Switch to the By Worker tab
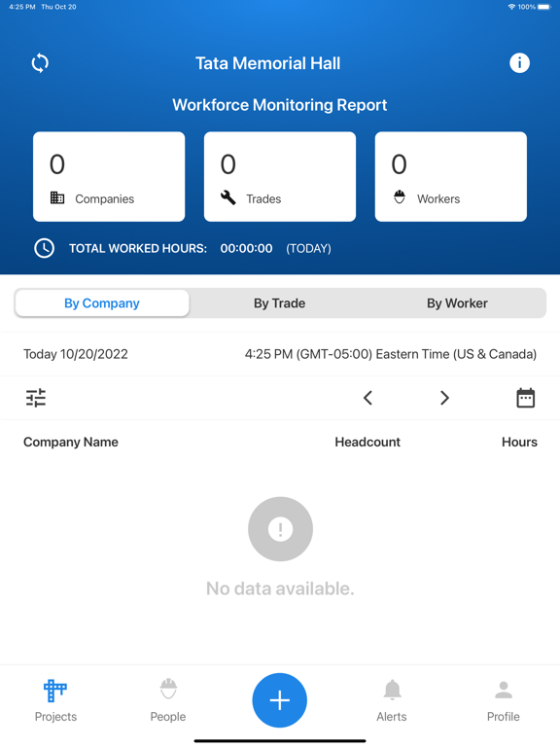 pos(457,303)
